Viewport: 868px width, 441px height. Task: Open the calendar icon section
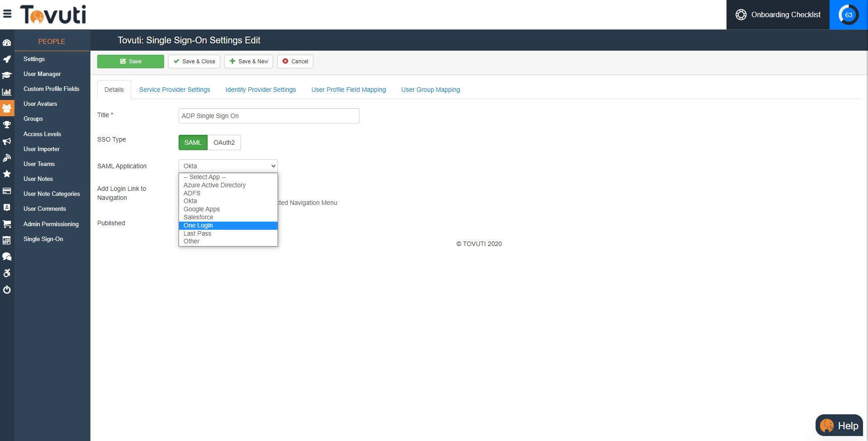tap(7, 240)
